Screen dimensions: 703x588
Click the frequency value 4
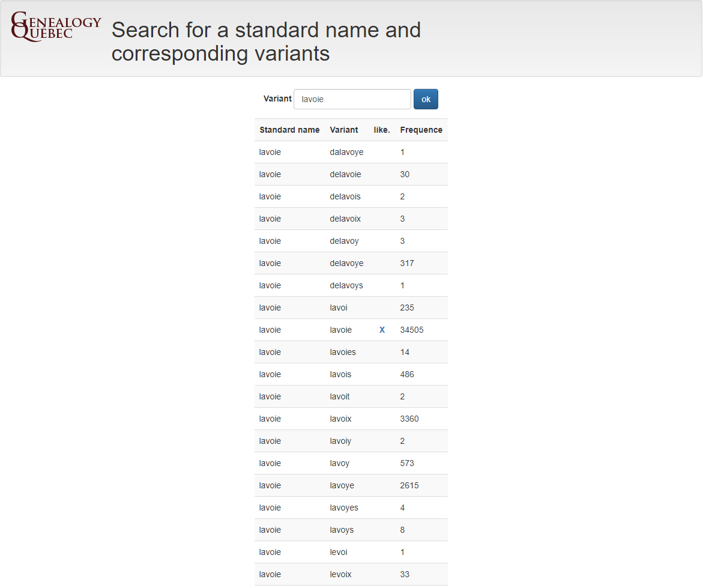click(x=403, y=508)
